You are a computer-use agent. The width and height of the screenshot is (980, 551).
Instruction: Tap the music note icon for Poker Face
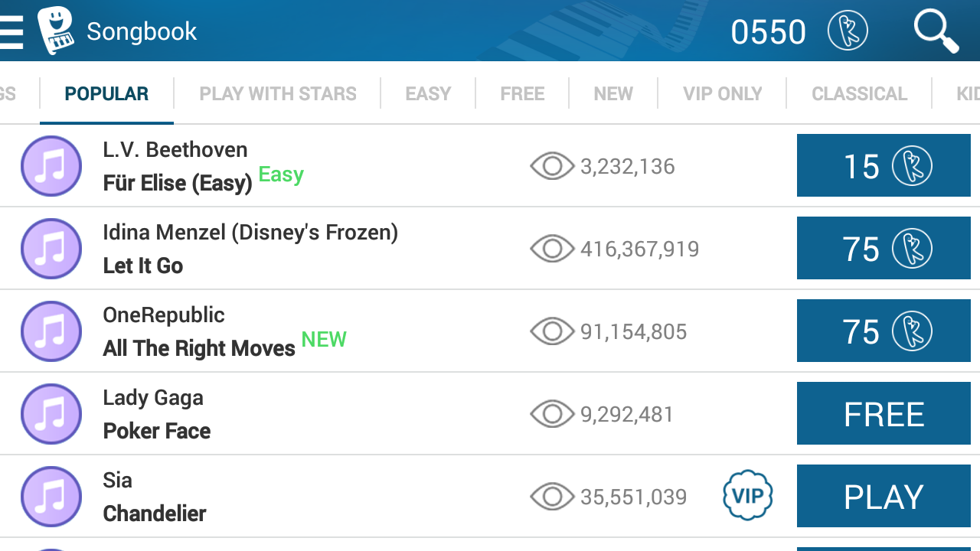51,414
